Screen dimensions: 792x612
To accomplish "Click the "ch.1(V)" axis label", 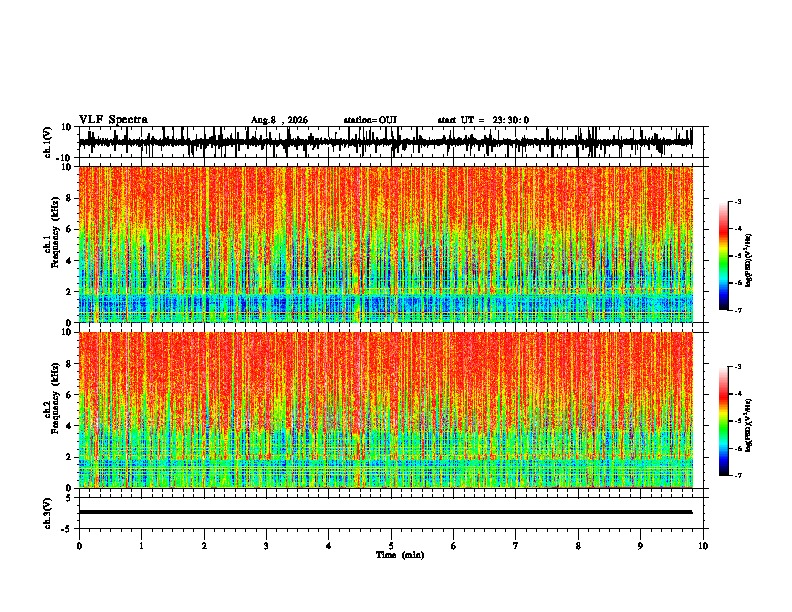I will pyautogui.click(x=48, y=142).
